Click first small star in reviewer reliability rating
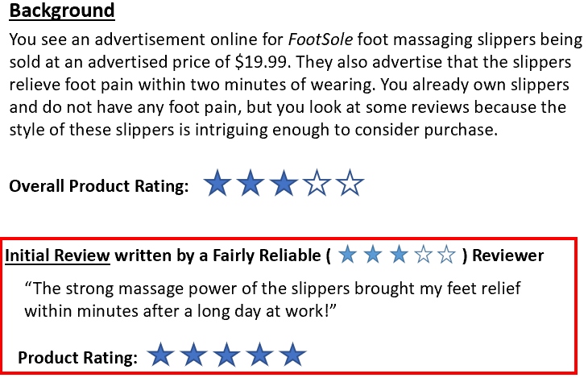The image size is (588, 378). coord(348,255)
